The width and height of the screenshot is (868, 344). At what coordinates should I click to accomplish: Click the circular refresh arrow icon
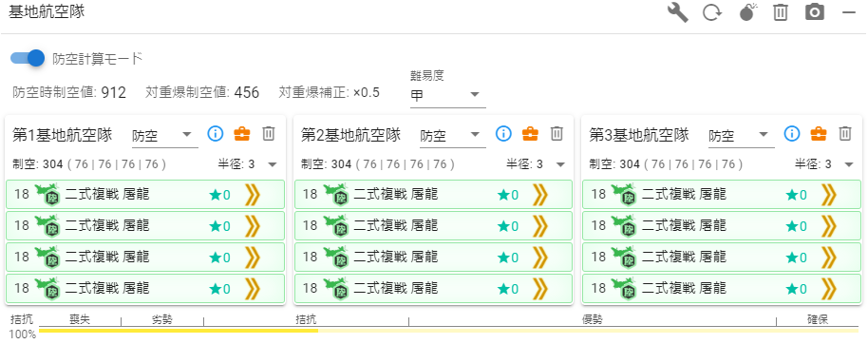click(712, 12)
